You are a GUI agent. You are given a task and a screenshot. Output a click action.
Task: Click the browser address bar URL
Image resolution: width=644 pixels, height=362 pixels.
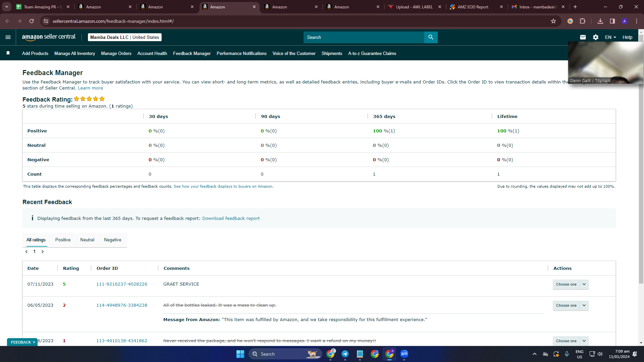pos(113,21)
